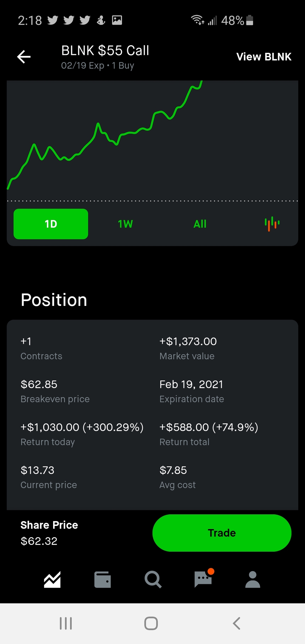
Task: Open the account profile tab
Action: tap(253, 579)
